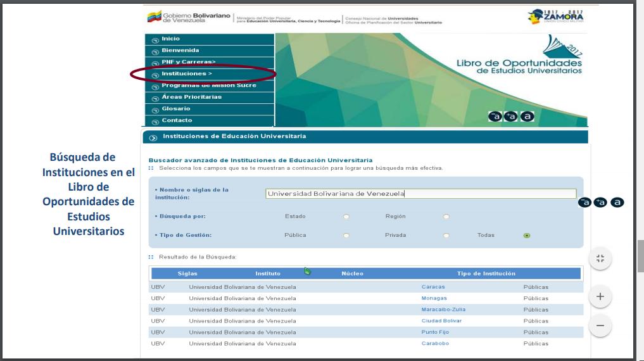
Task: Click Gobierno Bolivariano de Venezuela logo
Action: tap(189, 17)
